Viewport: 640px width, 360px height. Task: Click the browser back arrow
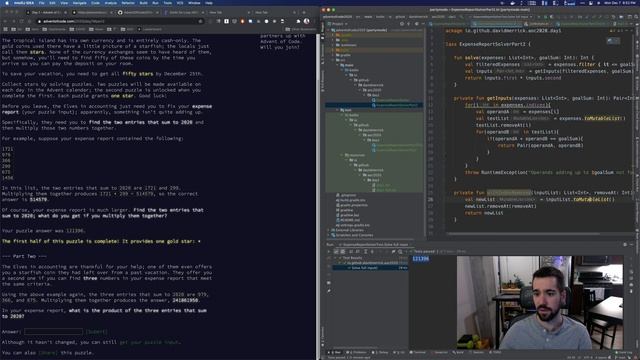tap(5, 21)
